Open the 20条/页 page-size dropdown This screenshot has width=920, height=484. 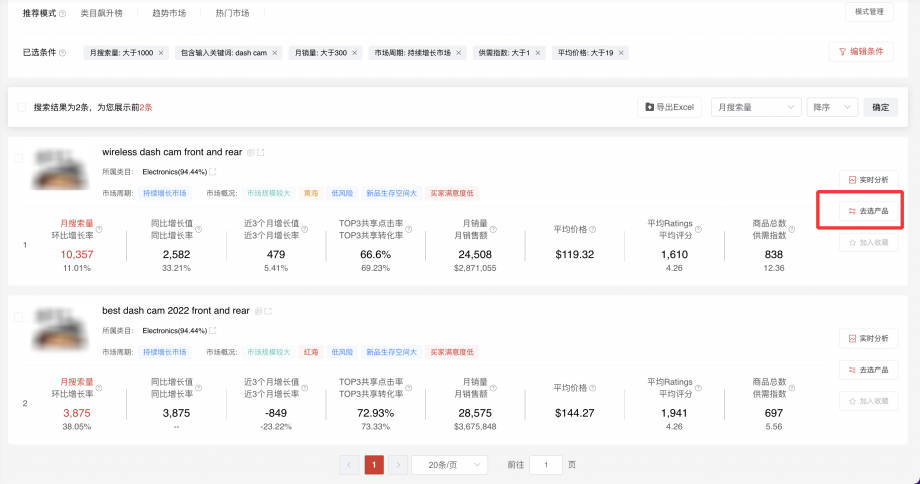tap(449, 465)
